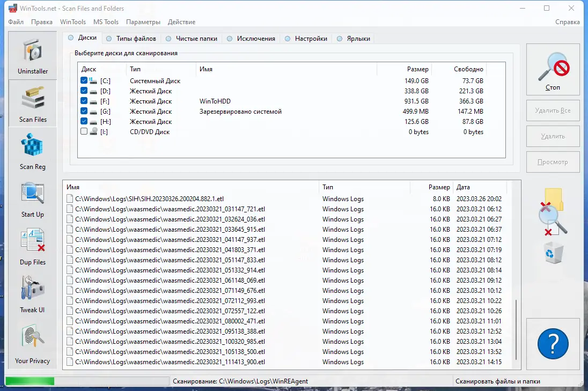Image resolution: width=588 pixels, height=391 pixels.
Task: Select waasmedic.20230321_100320_985.etl row
Action: 284,342
